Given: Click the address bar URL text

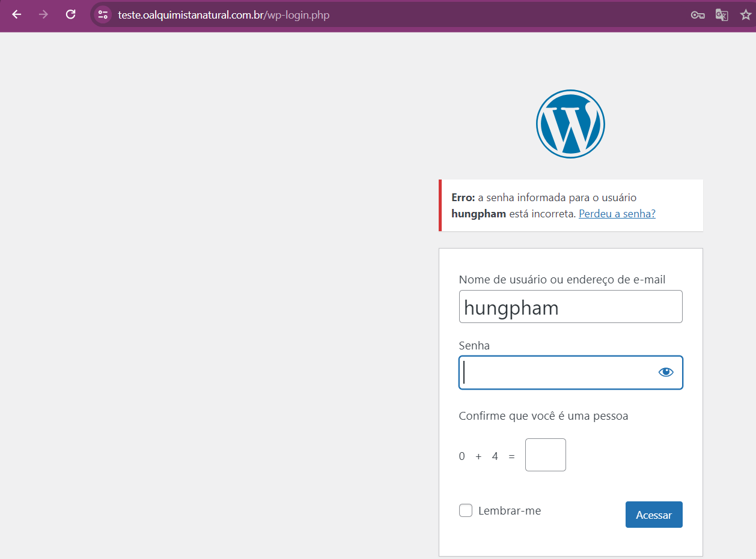Looking at the screenshot, I should [224, 15].
